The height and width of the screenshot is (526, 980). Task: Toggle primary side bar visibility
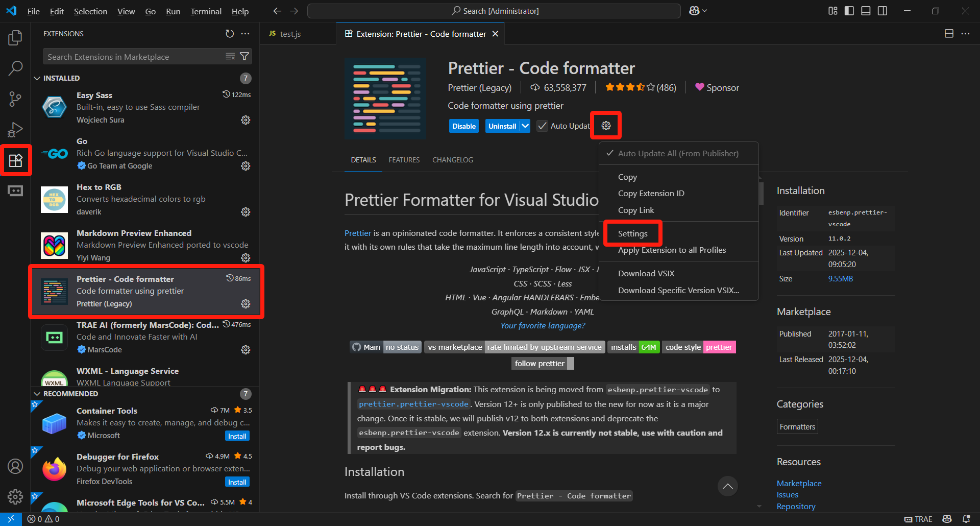(x=849, y=11)
